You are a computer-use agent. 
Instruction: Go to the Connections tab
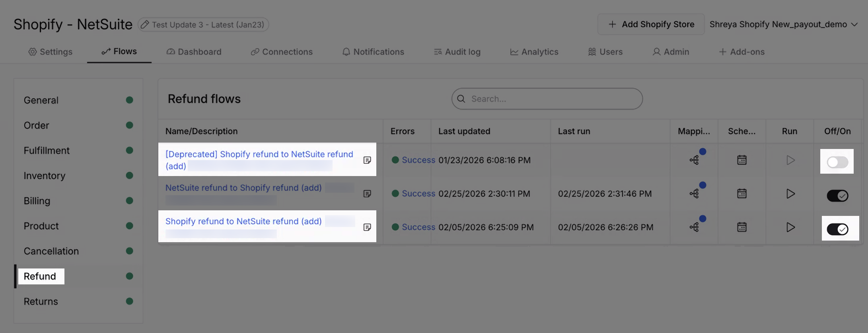(282, 52)
